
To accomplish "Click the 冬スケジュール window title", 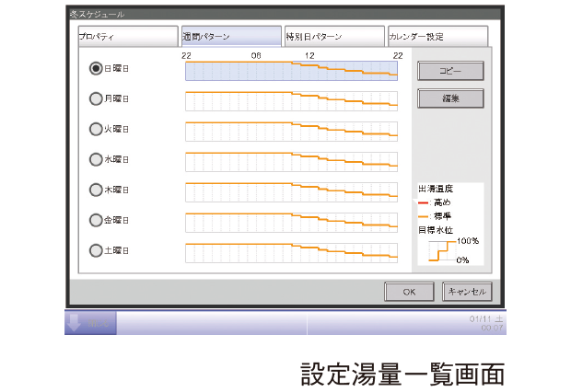I will pyautogui.click(x=98, y=15).
